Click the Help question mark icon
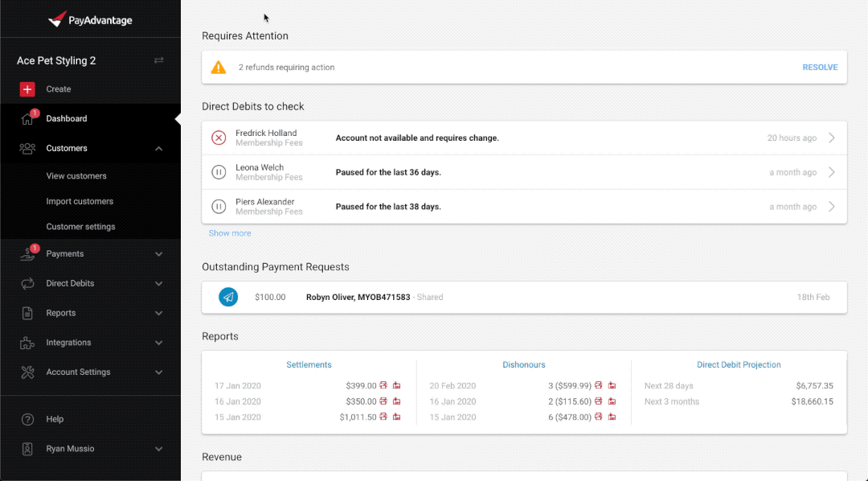The height and width of the screenshot is (481, 868). [x=27, y=420]
